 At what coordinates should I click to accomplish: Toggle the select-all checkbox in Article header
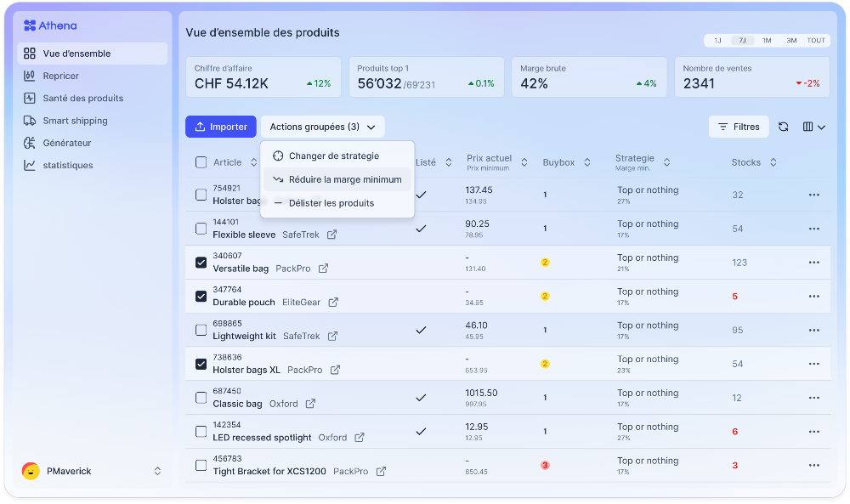click(x=201, y=162)
